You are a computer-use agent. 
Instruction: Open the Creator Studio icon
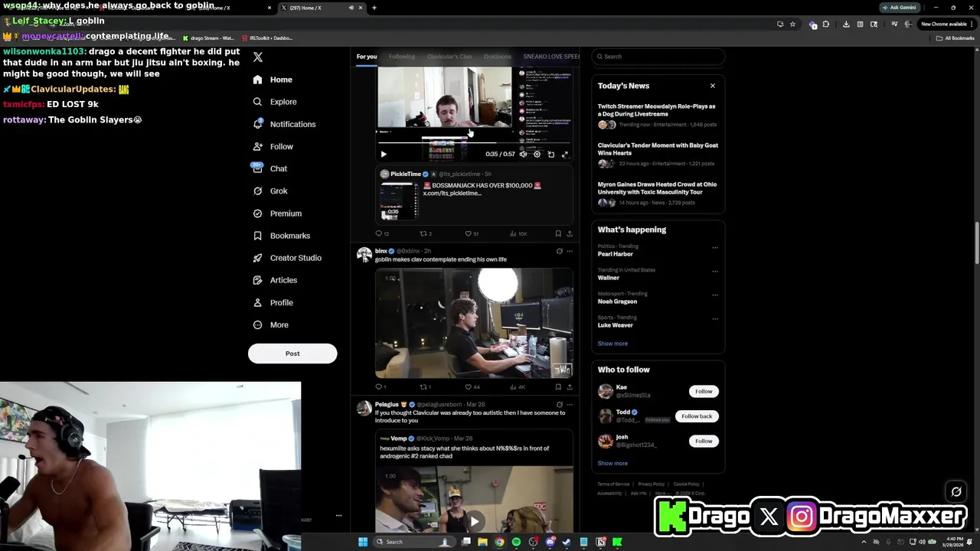[x=258, y=258]
